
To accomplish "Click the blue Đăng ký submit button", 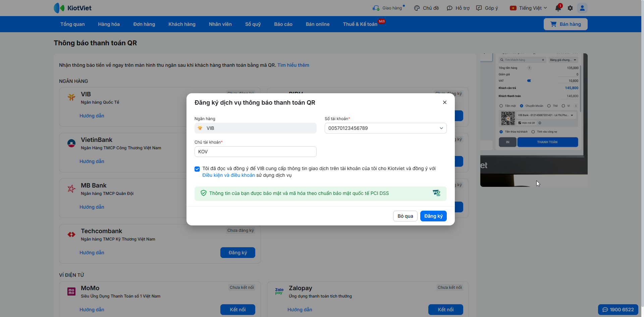I will [433, 216].
